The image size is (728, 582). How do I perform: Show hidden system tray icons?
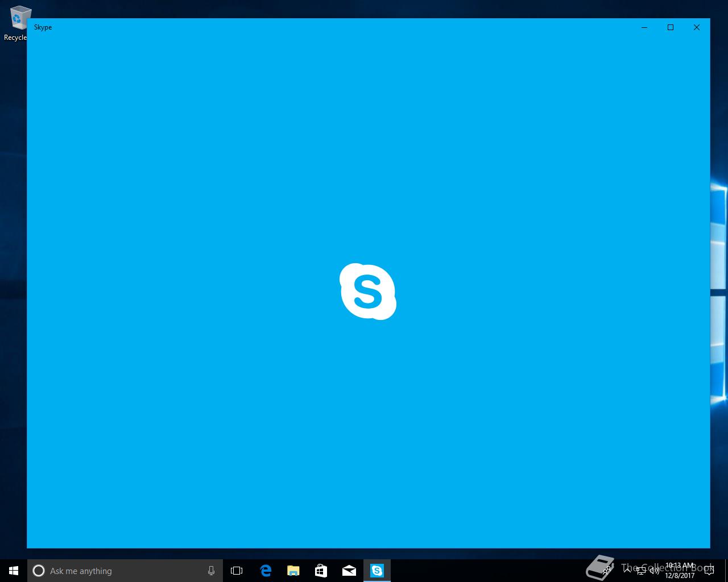pos(627,571)
